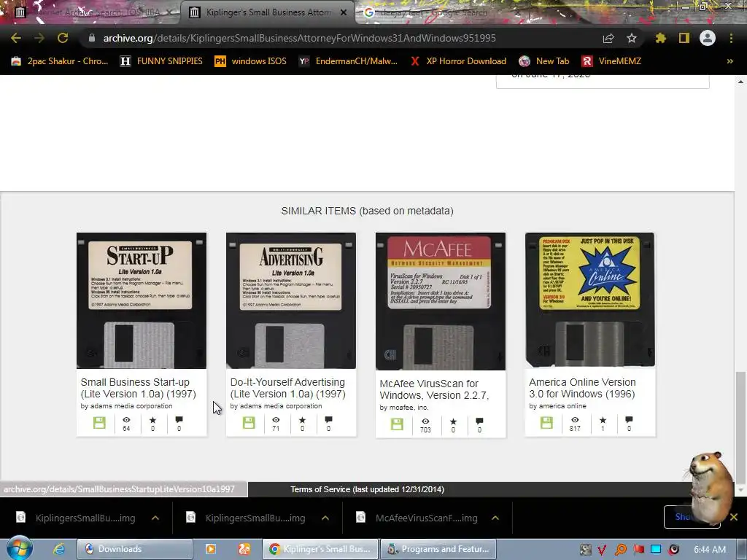
Task: Expand options for first KiplingersSmallBu download
Action: pos(155,518)
